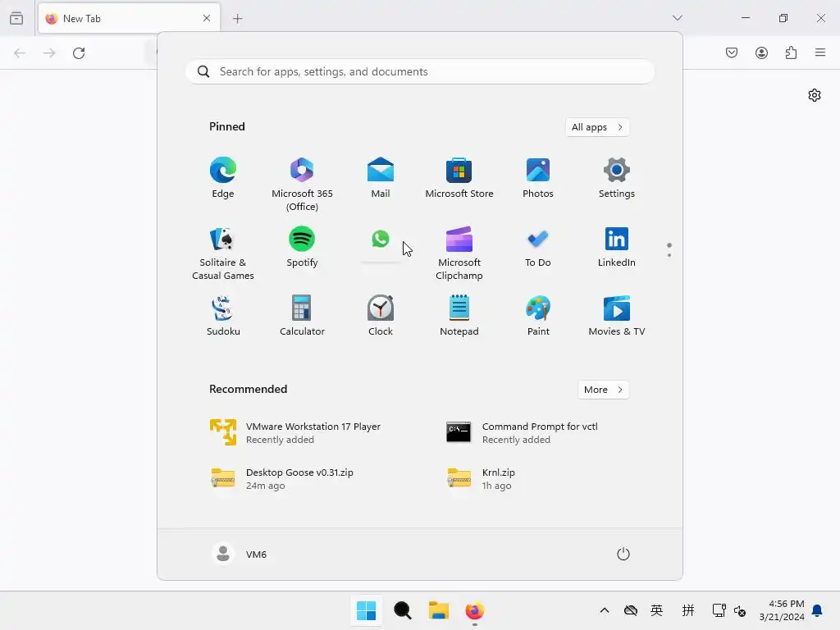This screenshot has height=630, width=840.
Task: Open the To Do app
Action: (x=538, y=247)
